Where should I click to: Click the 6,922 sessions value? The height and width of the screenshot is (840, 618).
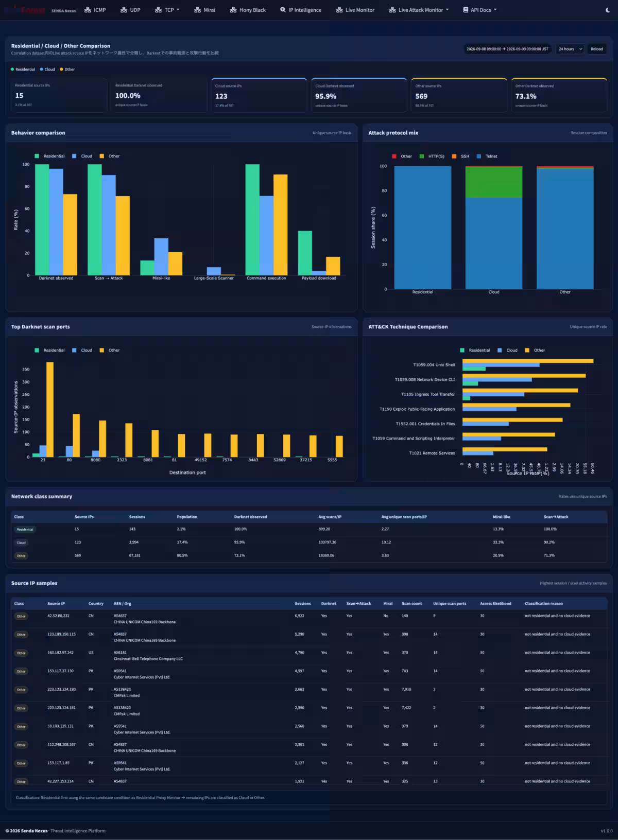click(299, 616)
